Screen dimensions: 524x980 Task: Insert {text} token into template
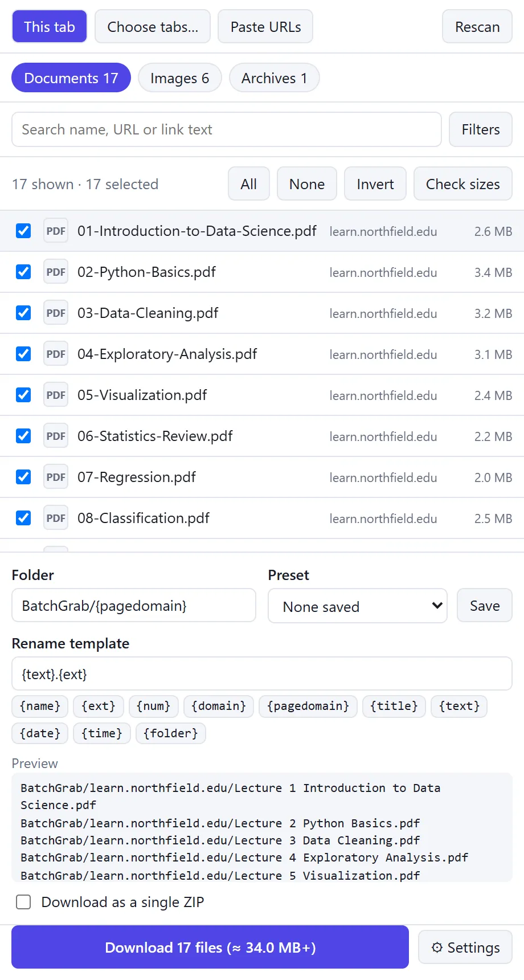click(459, 706)
